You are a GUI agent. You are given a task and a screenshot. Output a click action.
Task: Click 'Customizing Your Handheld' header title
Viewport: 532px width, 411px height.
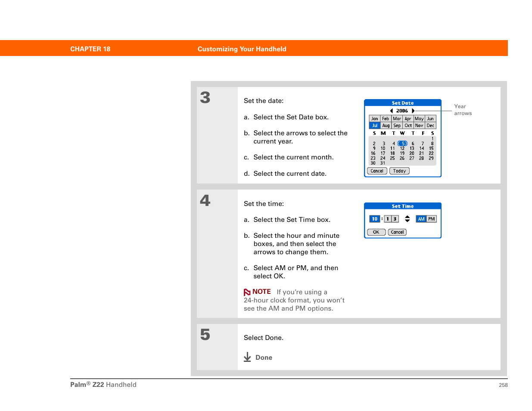click(x=242, y=49)
